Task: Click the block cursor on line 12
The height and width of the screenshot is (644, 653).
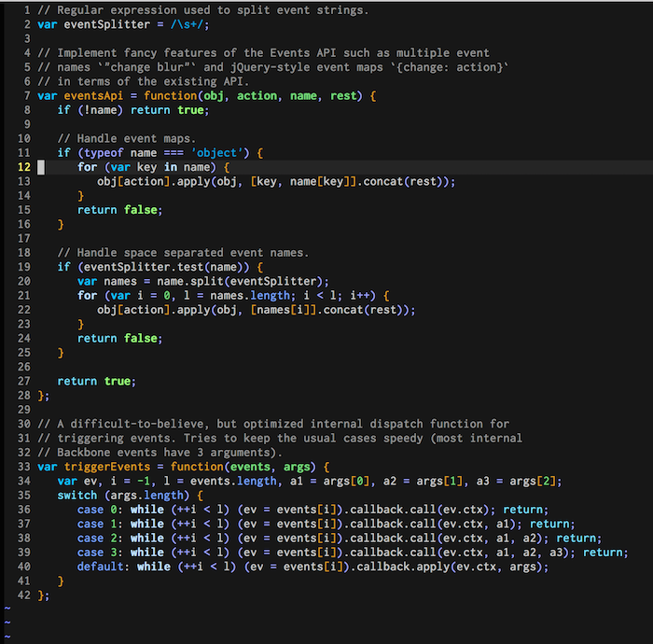Action: coord(41,167)
